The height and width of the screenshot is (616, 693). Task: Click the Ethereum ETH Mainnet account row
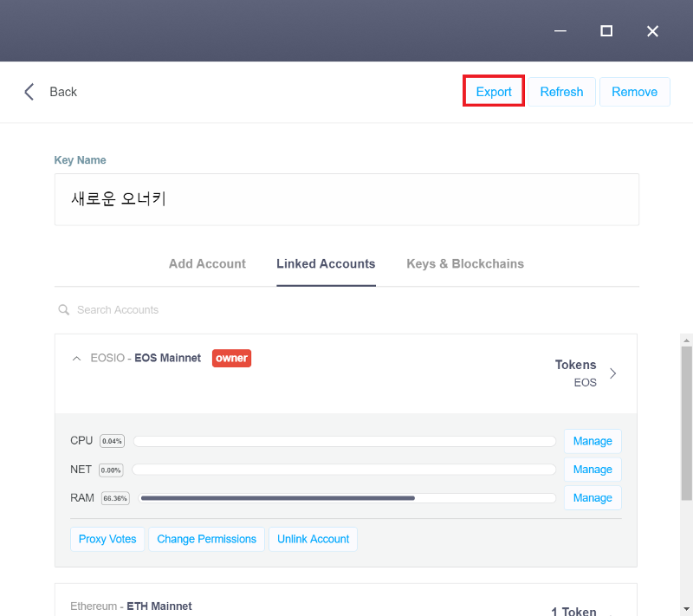pyautogui.click(x=346, y=600)
